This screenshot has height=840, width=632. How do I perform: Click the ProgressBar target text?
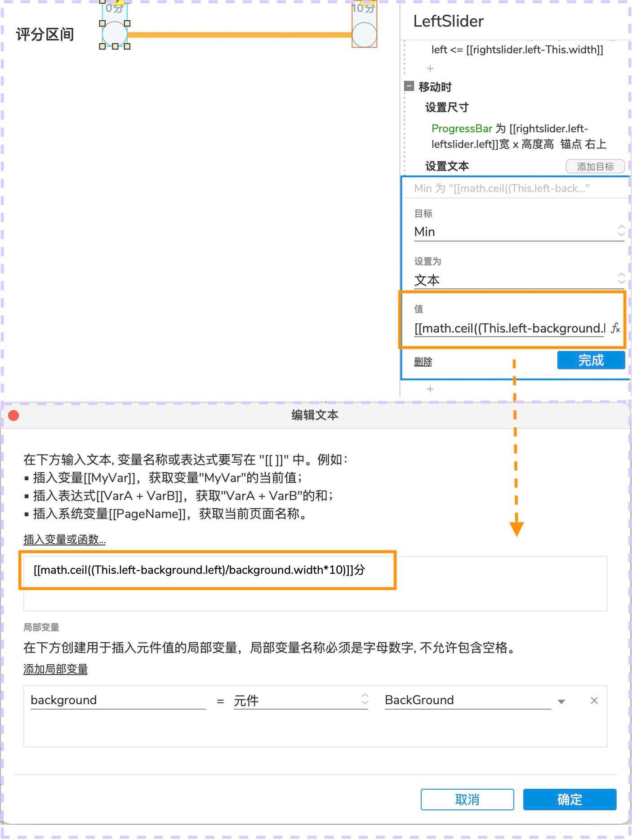[462, 129]
